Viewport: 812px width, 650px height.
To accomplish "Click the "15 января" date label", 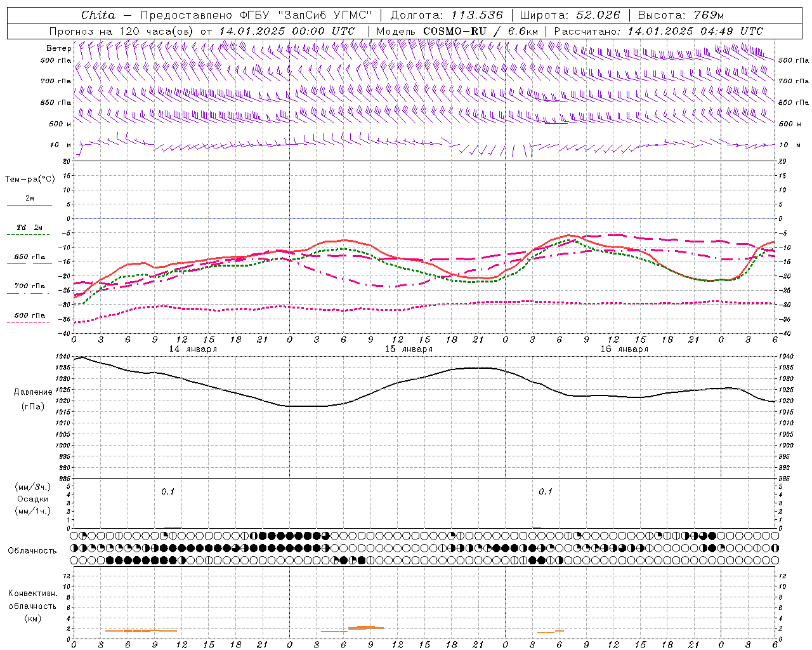I will pos(409,349).
